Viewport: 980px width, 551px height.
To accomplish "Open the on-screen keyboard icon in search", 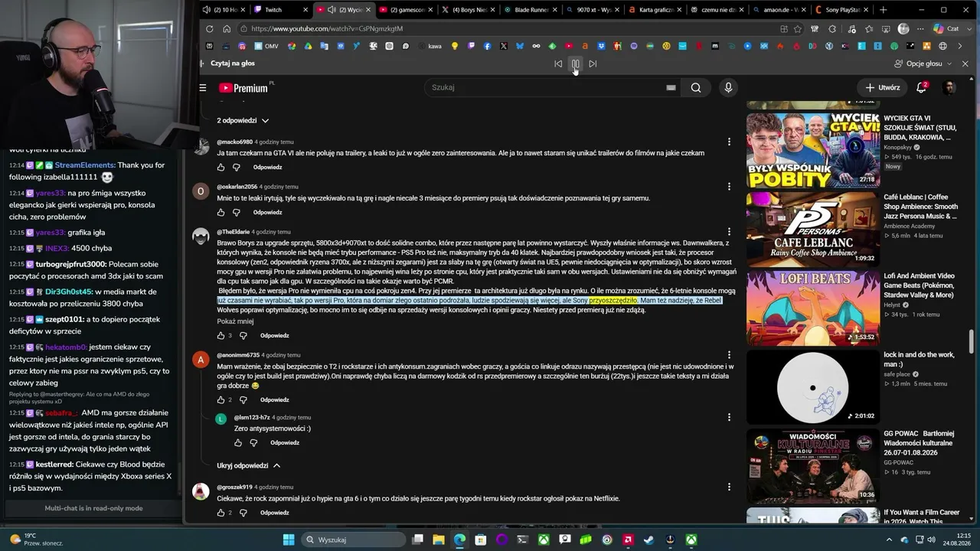I will click(x=671, y=87).
